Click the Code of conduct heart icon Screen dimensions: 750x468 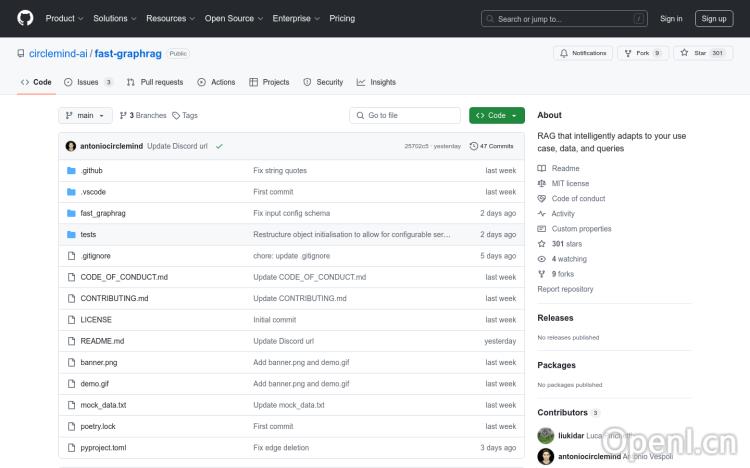pyautogui.click(x=541, y=199)
